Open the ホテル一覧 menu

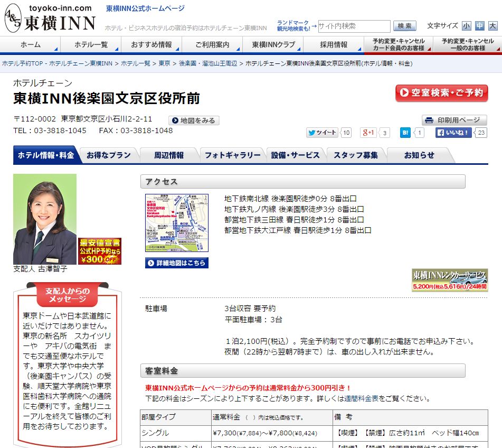point(91,44)
